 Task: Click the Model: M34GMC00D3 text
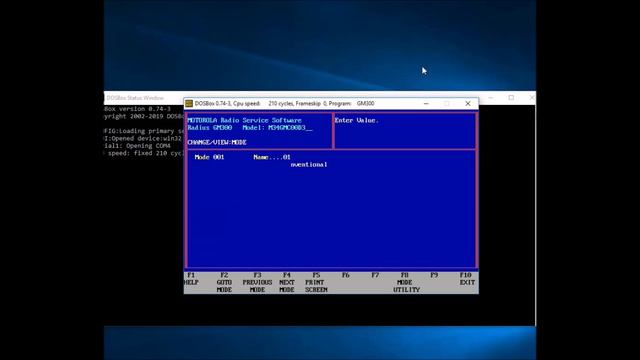[x=277, y=128]
